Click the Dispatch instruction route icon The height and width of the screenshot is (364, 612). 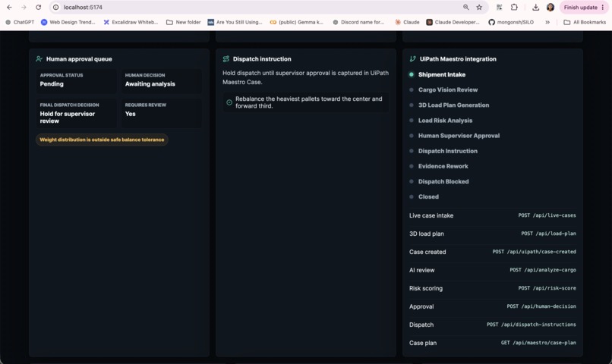(226, 59)
